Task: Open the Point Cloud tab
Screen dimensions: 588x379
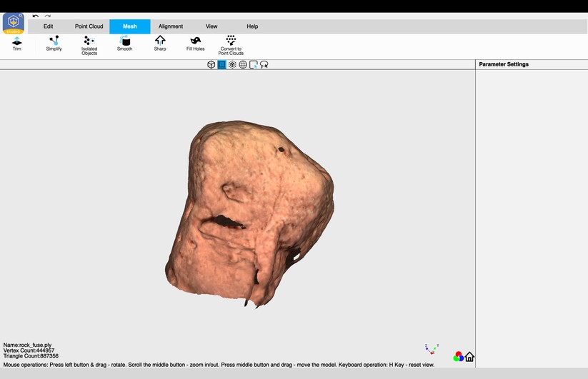Action: pos(89,26)
